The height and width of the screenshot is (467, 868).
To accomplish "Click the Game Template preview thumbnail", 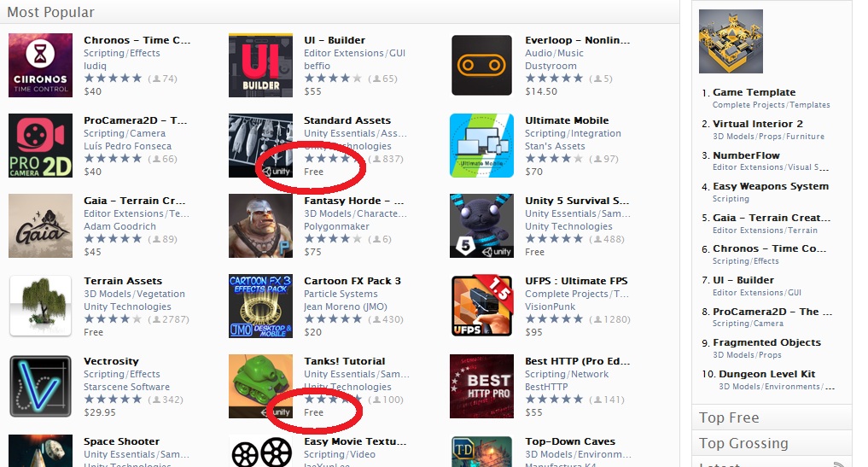I will (731, 42).
